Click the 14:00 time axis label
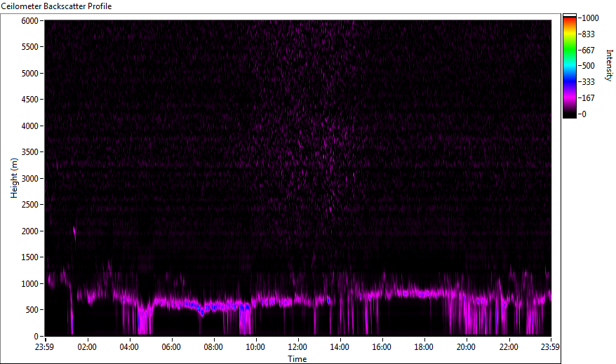Image resolution: width=616 pixels, height=364 pixels. click(340, 347)
